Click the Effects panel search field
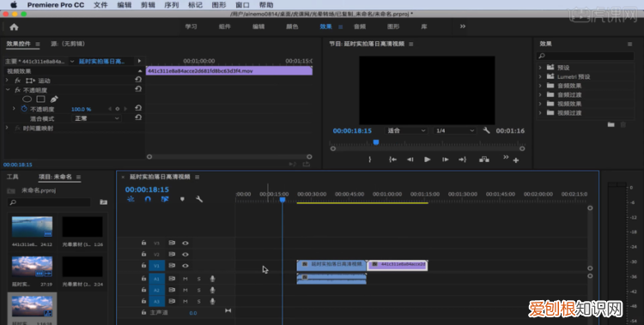The height and width of the screenshot is (325, 644). pos(586,56)
